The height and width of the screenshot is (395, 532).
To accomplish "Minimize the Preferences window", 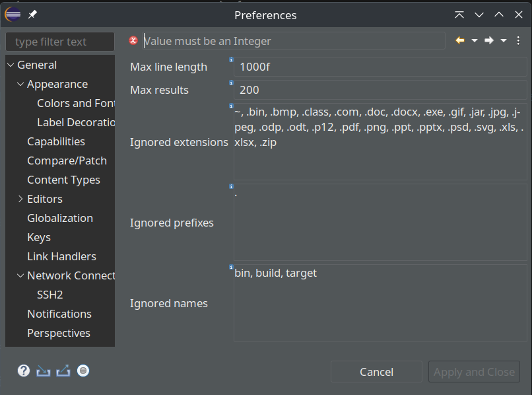I will 479,15.
